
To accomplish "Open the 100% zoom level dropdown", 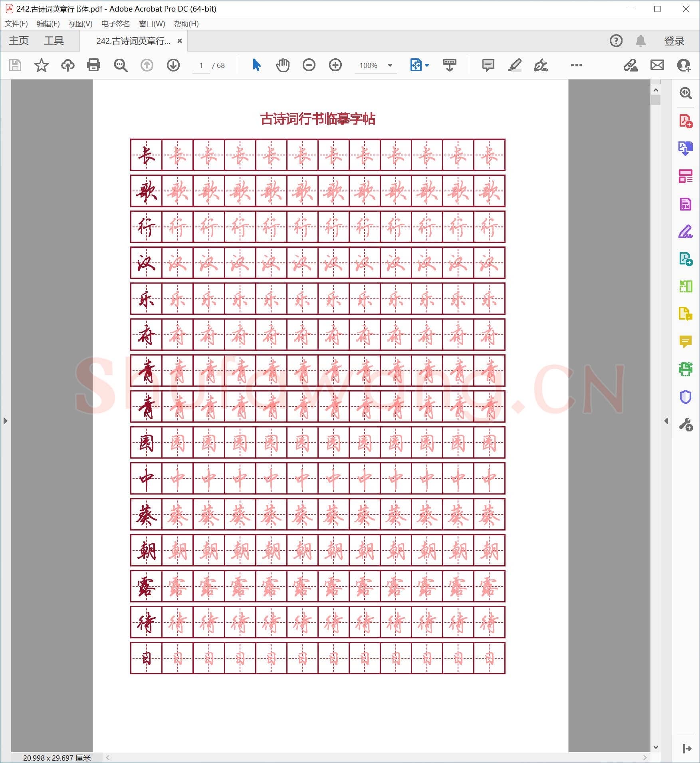I will 390,66.
